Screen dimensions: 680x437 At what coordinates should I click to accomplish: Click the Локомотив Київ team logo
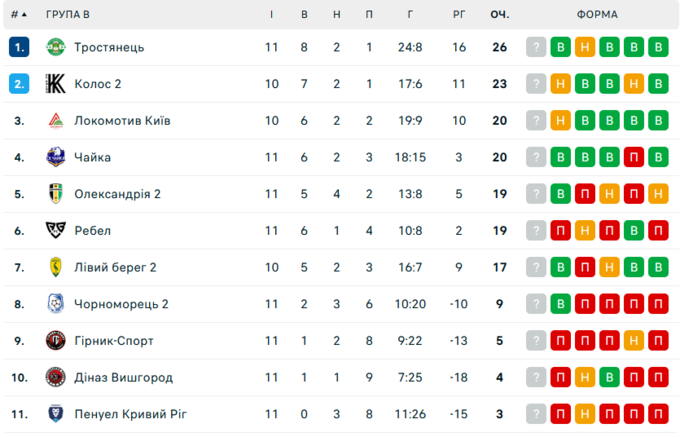tap(55, 121)
